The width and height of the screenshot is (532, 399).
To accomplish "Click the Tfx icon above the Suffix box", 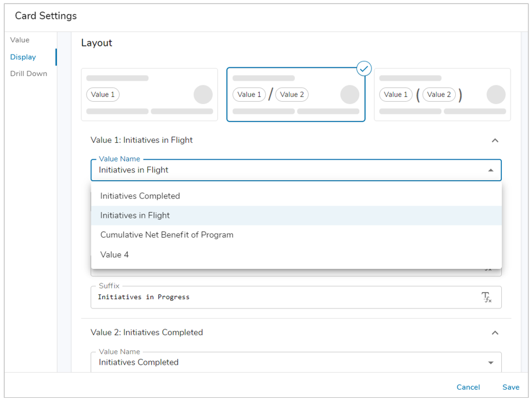I will coord(487,268).
